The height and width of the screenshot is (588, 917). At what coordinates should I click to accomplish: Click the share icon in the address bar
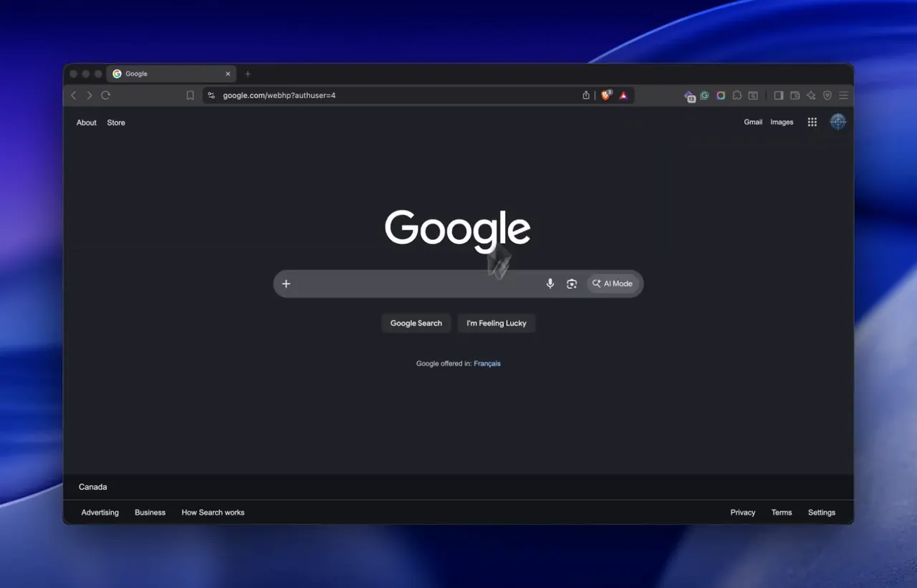586,95
